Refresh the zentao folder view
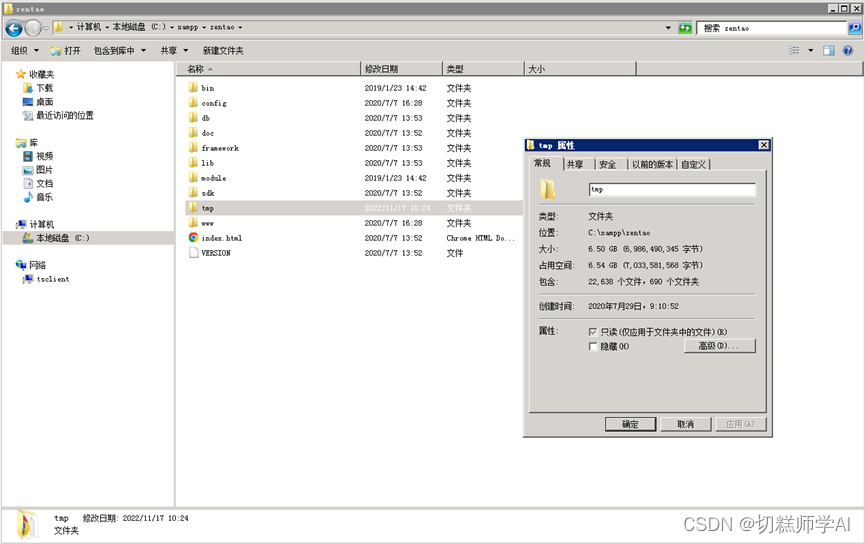The image size is (865, 544). point(685,28)
